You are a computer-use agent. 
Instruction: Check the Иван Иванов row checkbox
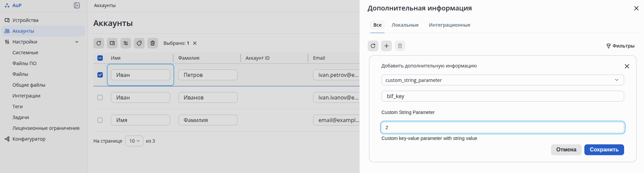coord(100,97)
